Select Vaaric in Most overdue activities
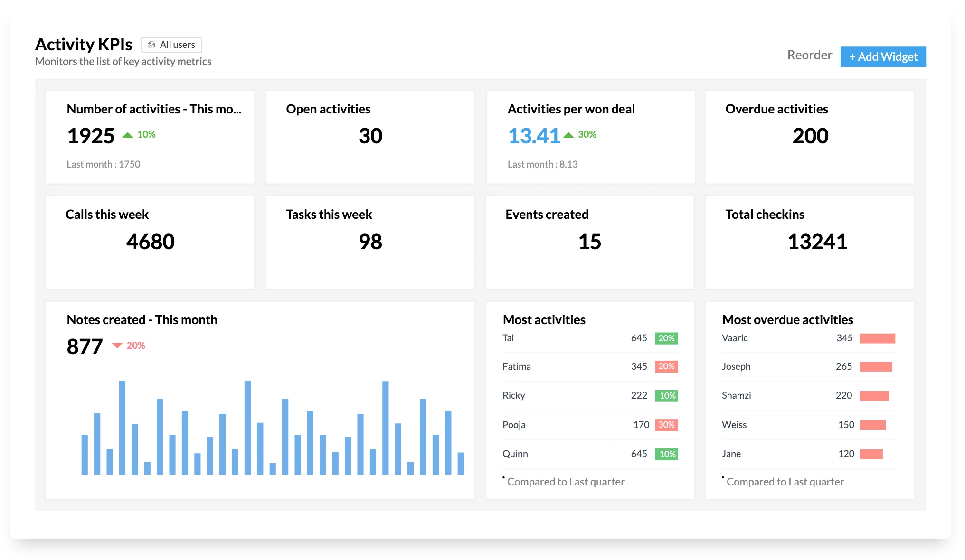This screenshot has width=965, height=560. click(x=809, y=338)
